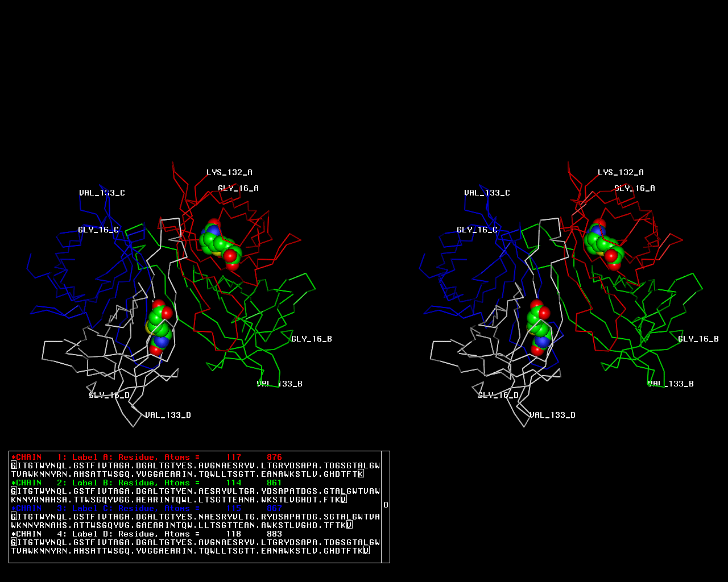Pick upper spacefill ligand in left view
The width and height of the screenshot is (728, 582).
click(220, 243)
